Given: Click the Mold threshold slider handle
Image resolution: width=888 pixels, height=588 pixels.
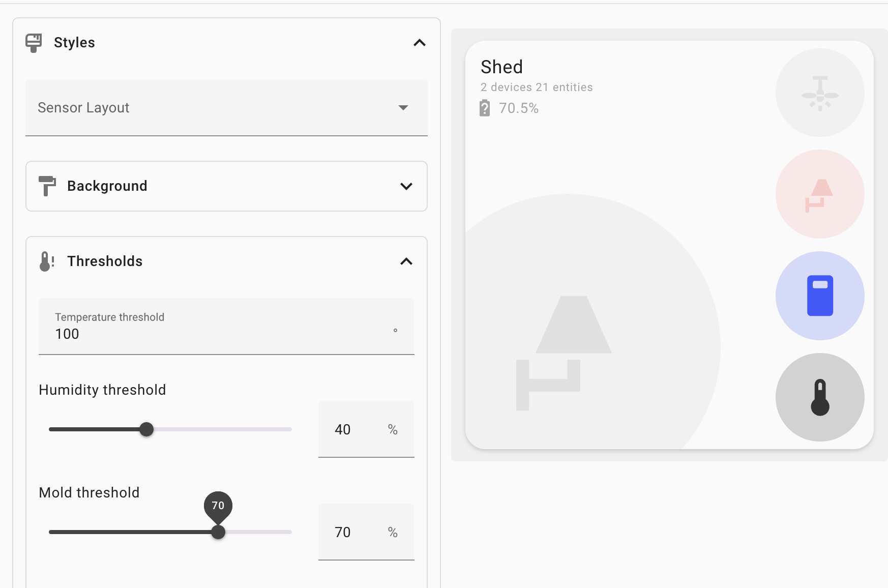Looking at the screenshot, I should tap(218, 532).
